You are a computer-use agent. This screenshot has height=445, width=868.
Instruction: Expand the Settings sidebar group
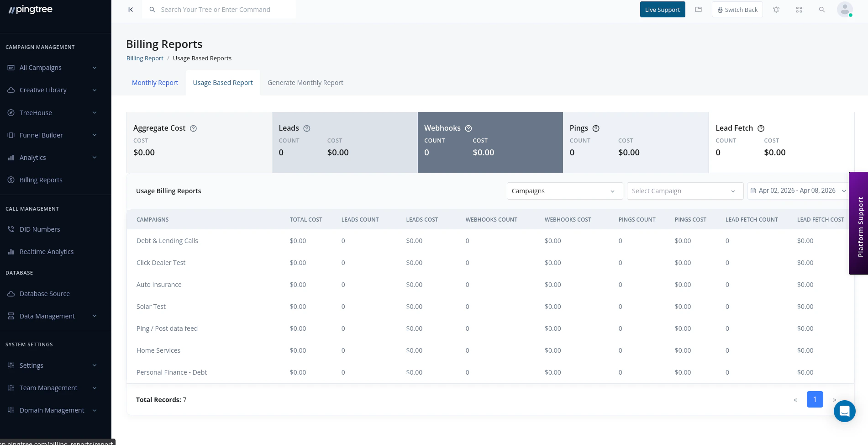point(31,365)
